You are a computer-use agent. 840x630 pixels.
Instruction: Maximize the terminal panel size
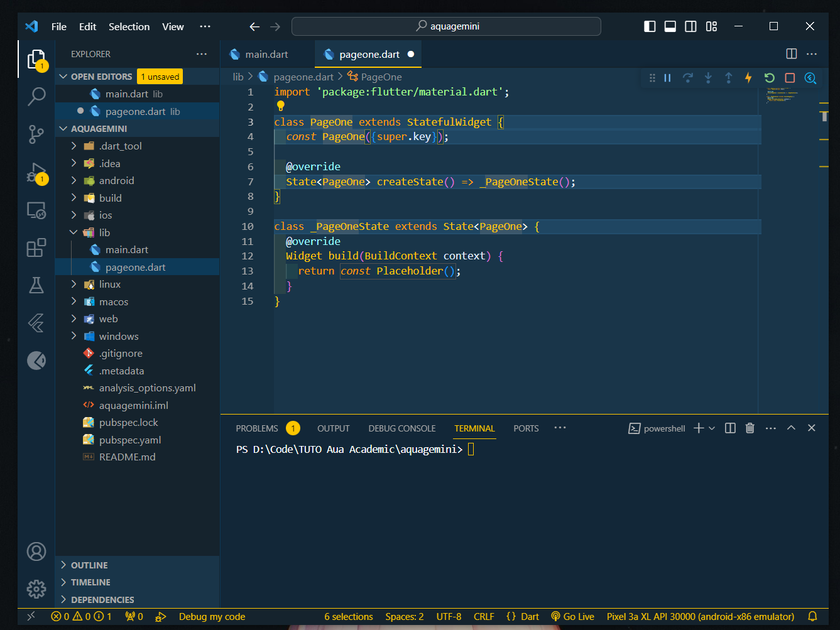791,428
